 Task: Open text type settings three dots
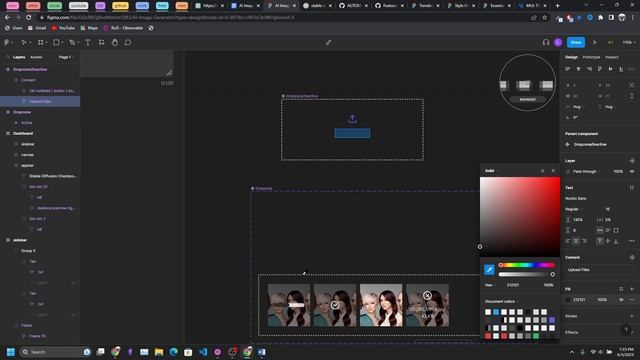[632, 241]
